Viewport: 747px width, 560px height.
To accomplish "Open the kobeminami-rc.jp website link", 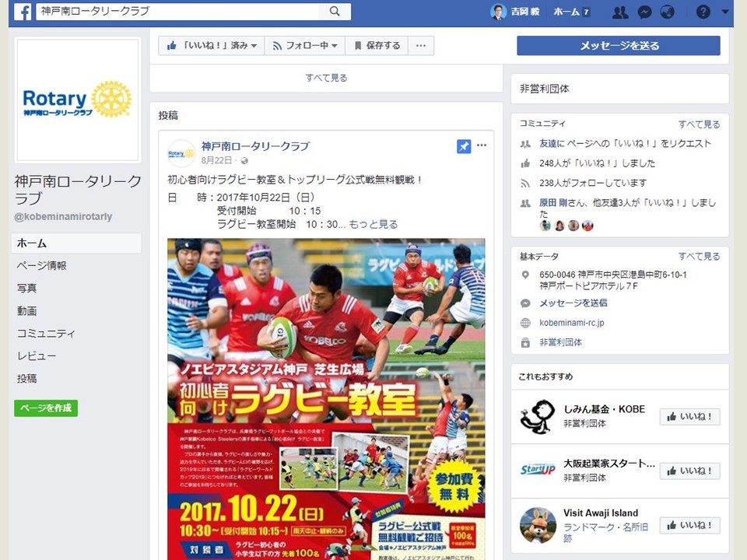I will pyautogui.click(x=572, y=323).
